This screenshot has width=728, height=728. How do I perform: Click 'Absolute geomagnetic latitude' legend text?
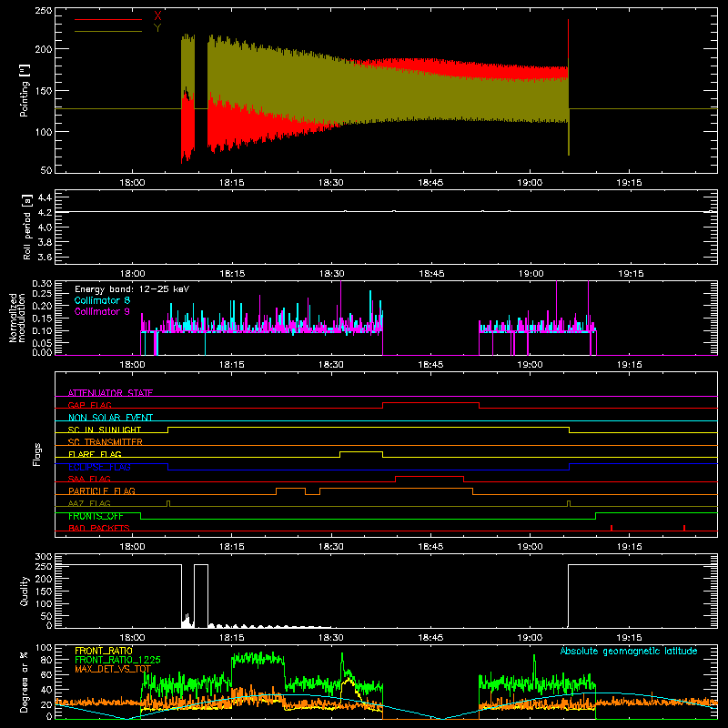click(x=629, y=651)
